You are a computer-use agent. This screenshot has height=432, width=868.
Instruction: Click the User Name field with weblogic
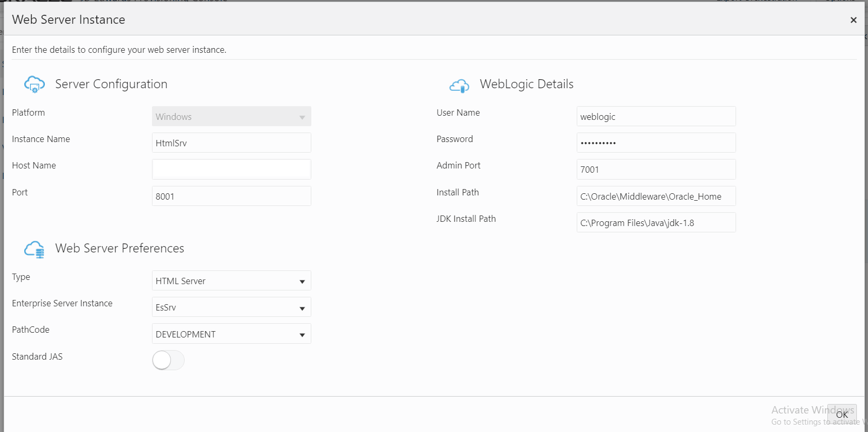point(656,116)
